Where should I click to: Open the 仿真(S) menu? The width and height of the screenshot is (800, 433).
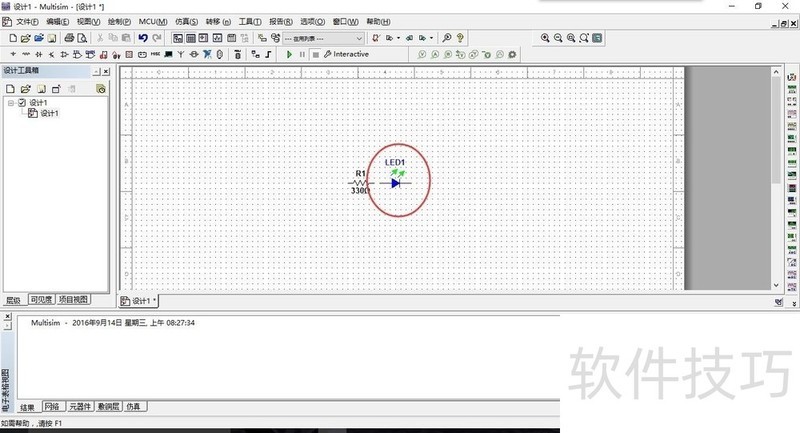coord(186,21)
